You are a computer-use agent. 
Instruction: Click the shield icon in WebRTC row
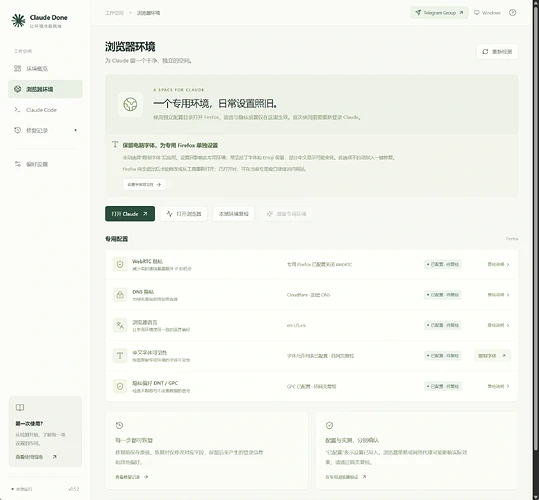point(120,264)
